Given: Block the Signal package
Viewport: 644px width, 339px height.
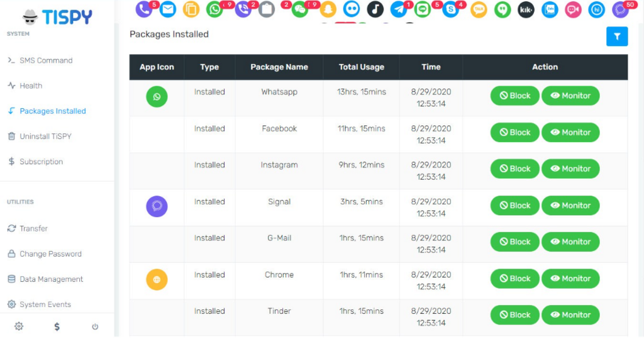Looking at the screenshot, I should pos(514,206).
